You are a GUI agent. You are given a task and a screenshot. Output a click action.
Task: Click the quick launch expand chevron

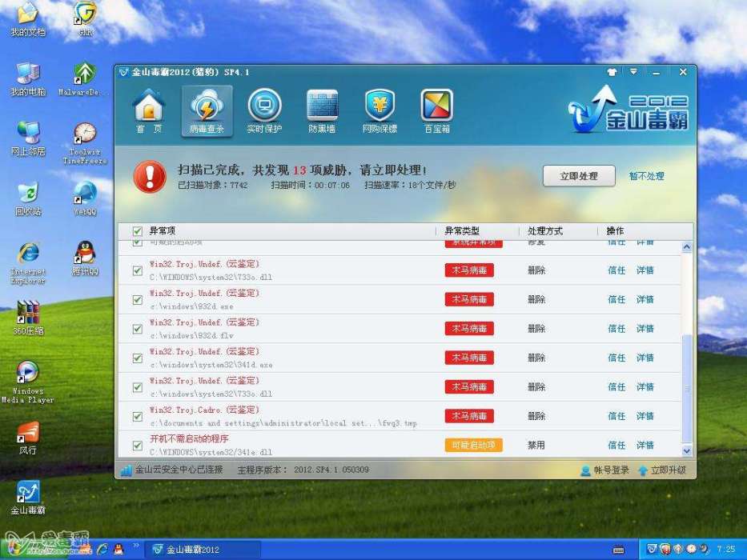(x=136, y=546)
